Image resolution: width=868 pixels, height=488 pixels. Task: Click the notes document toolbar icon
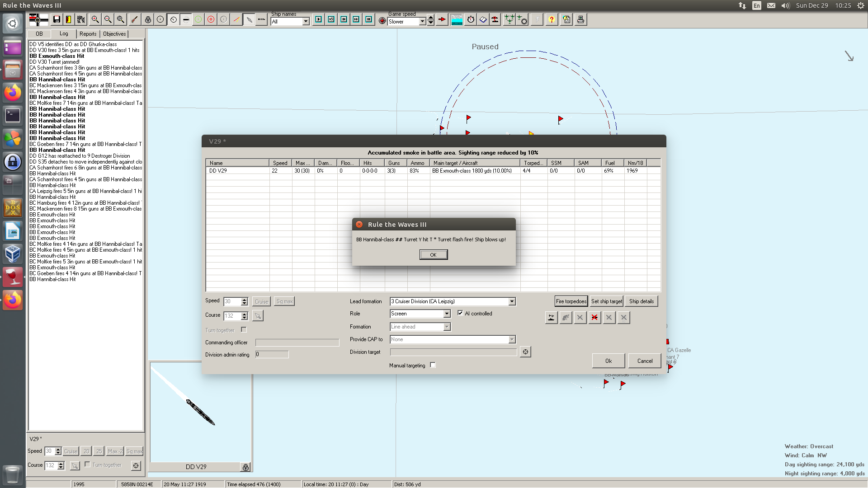point(566,19)
